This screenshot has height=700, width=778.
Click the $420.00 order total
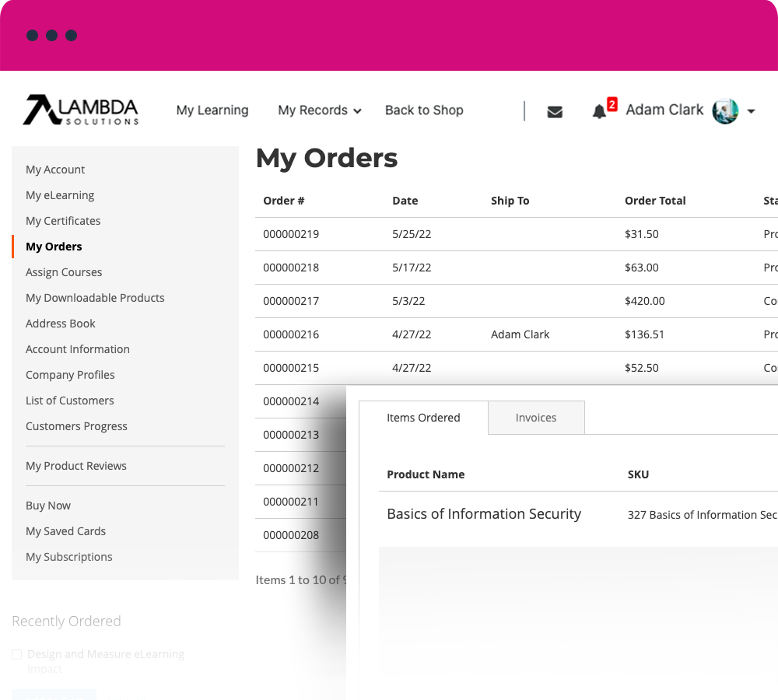point(644,301)
